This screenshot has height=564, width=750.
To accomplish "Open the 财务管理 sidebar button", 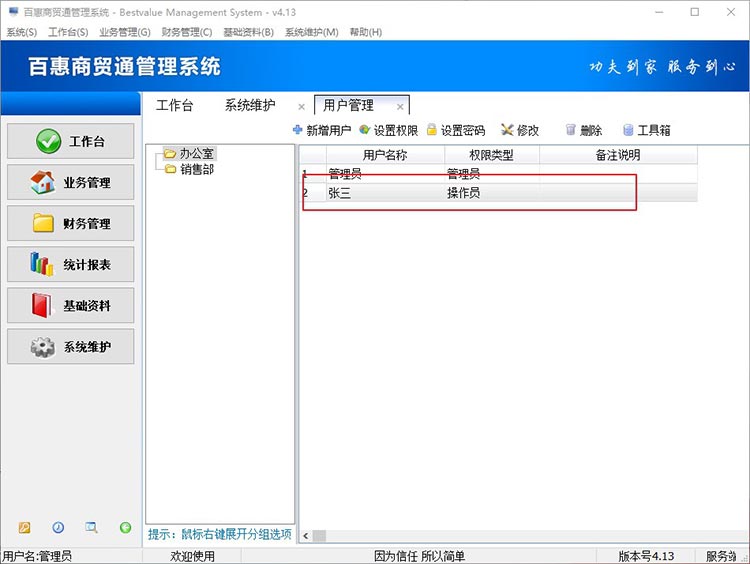I will click(x=70, y=223).
